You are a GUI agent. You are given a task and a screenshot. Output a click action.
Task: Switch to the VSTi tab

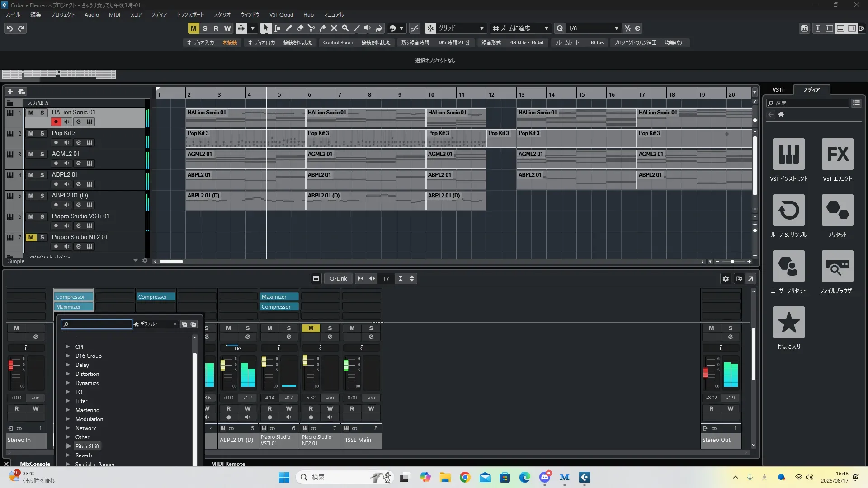pos(778,90)
